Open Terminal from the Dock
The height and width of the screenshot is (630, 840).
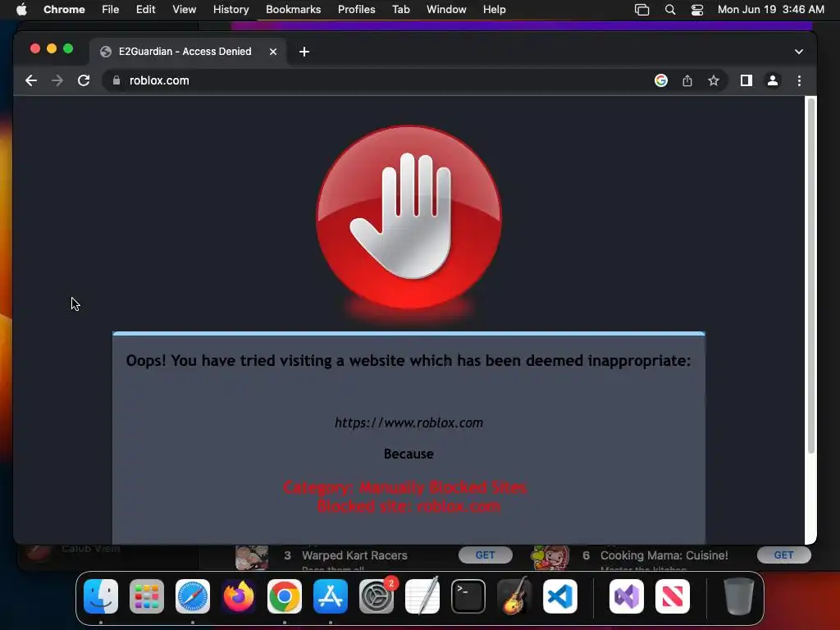[468, 596]
